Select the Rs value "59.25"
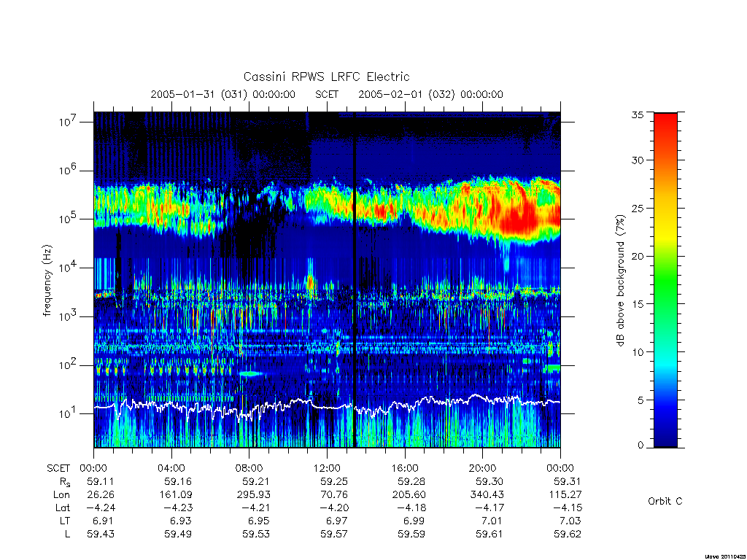Viewport: 747px width, 560px height. (333, 481)
